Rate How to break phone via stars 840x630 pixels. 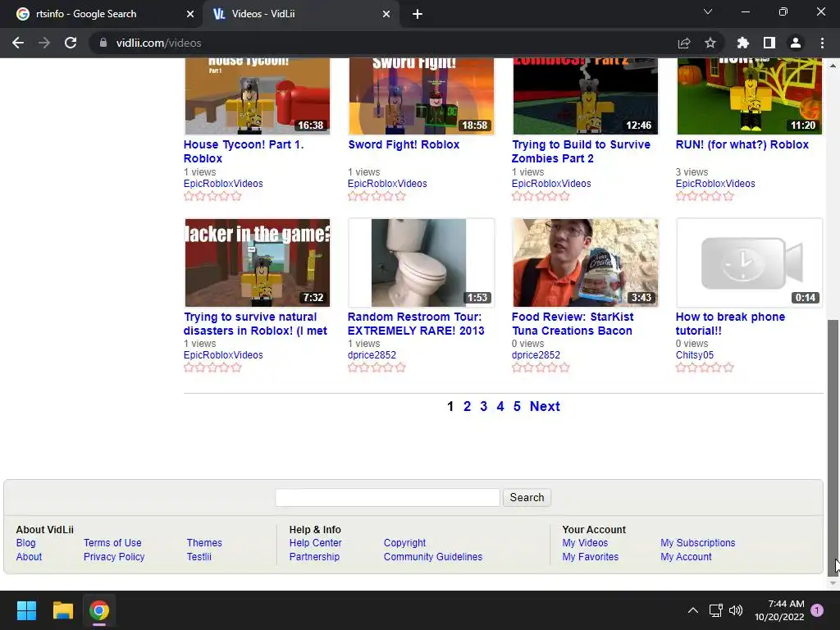point(705,367)
